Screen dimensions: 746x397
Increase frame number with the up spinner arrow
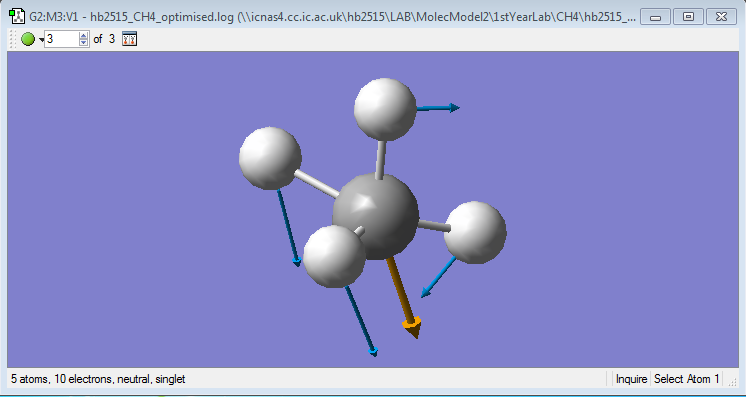pos(84,35)
